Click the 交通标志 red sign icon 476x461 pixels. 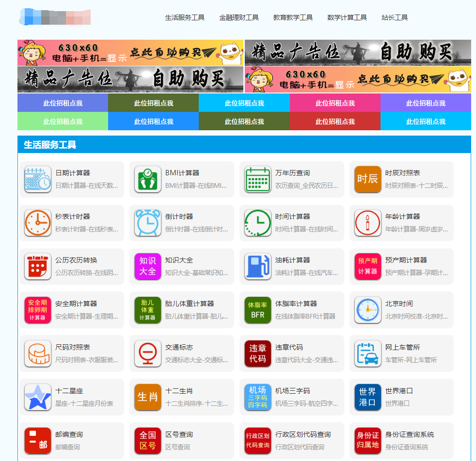click(x=147, y=353)
